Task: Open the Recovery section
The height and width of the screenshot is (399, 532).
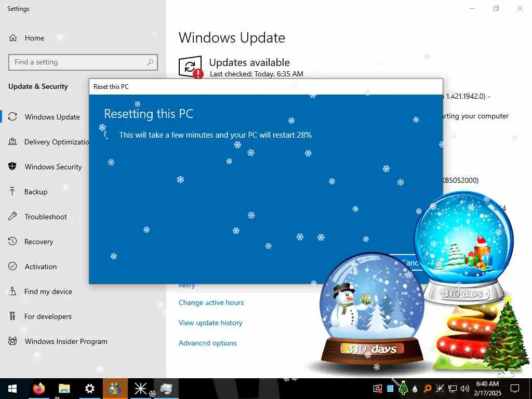Action: click(x=31, y=242)
